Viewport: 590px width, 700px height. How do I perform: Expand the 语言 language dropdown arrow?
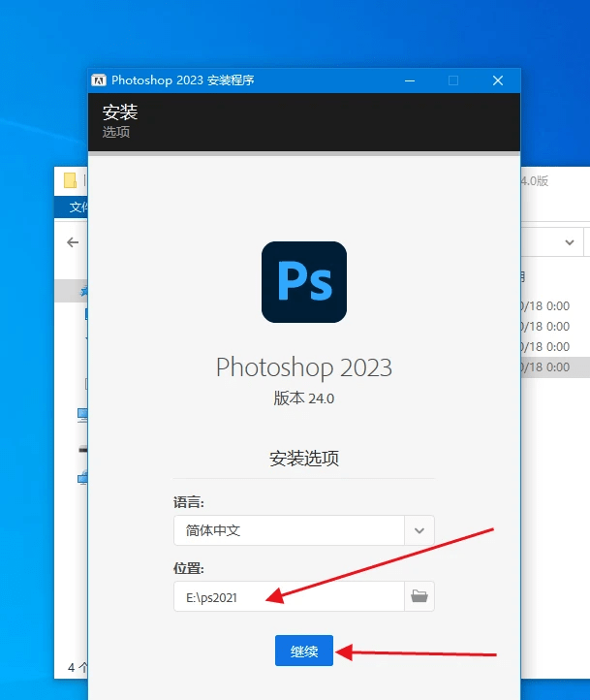tap(419, 530)
